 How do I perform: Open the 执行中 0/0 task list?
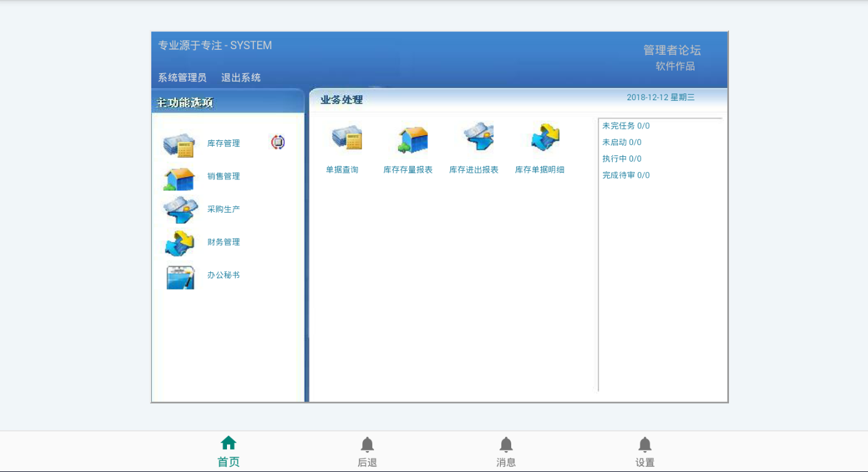tap(622, 159)
